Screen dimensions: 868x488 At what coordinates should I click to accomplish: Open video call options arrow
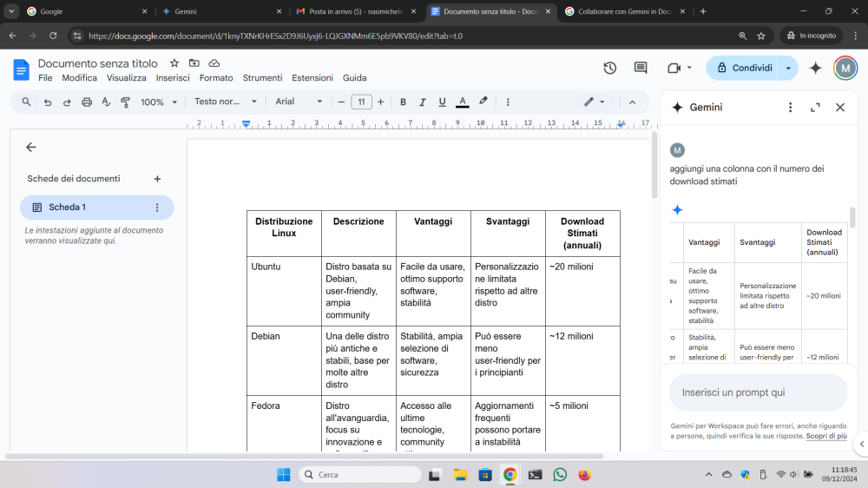(x=689, y=68)
